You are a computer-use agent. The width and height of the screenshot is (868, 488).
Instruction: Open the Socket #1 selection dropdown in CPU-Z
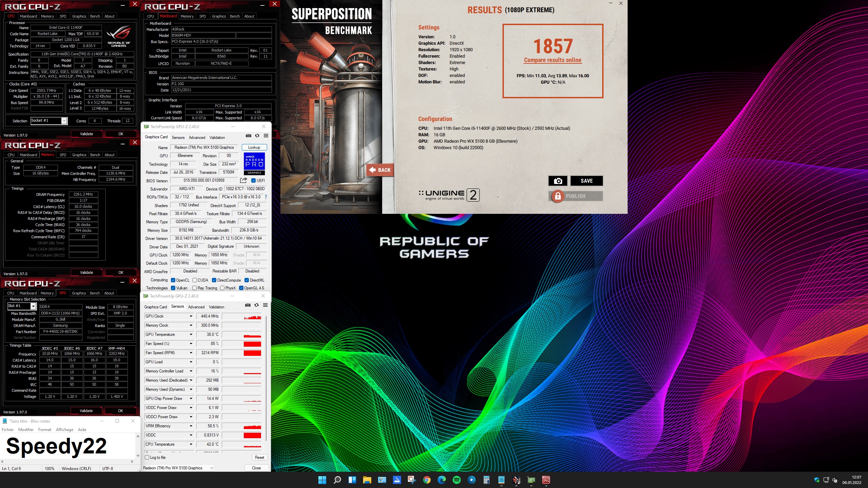click(64, 121)
